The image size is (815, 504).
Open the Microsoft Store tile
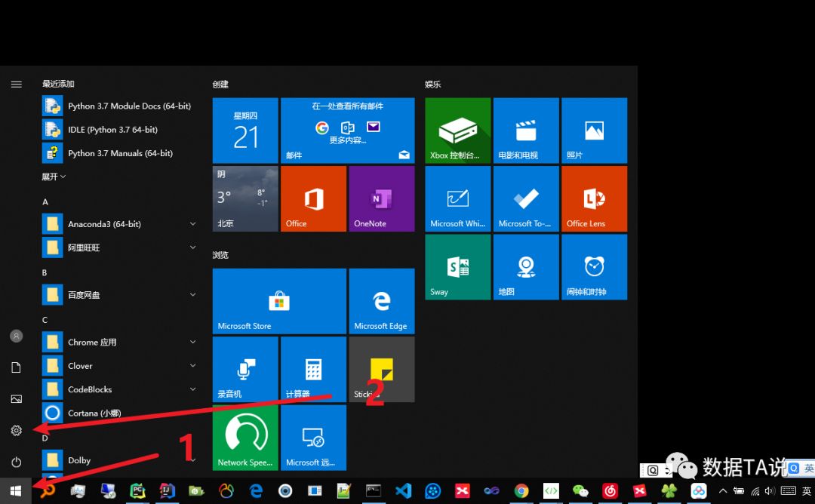point(279,301)
